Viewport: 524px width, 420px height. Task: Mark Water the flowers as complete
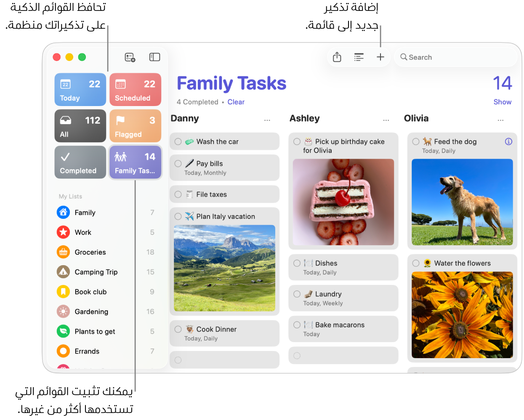click(x=416, y=263)
